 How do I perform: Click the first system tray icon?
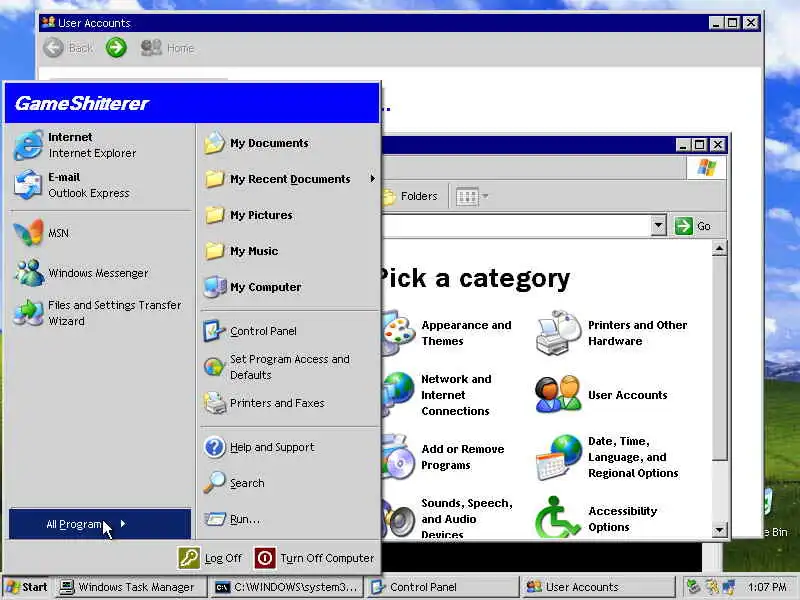point(693,587)
